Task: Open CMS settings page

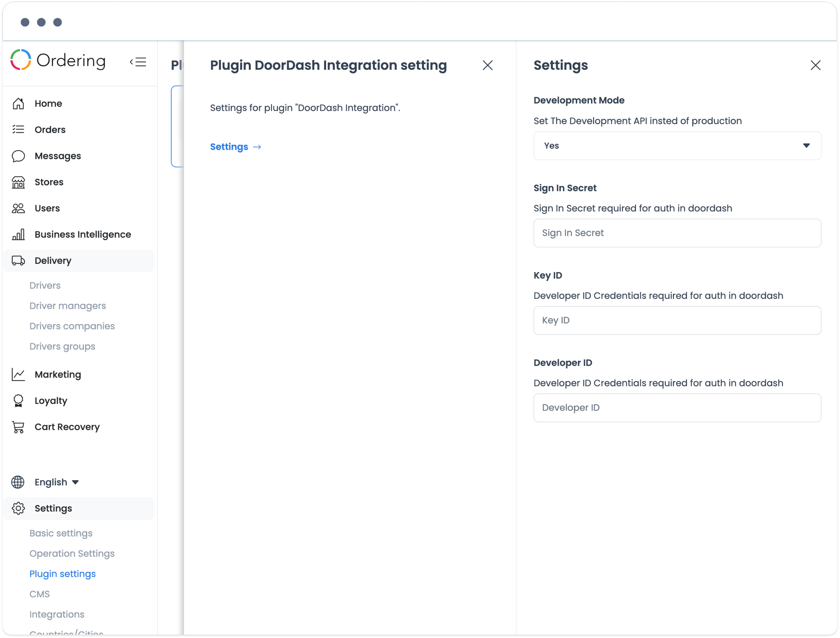Action: coord(39,594)
